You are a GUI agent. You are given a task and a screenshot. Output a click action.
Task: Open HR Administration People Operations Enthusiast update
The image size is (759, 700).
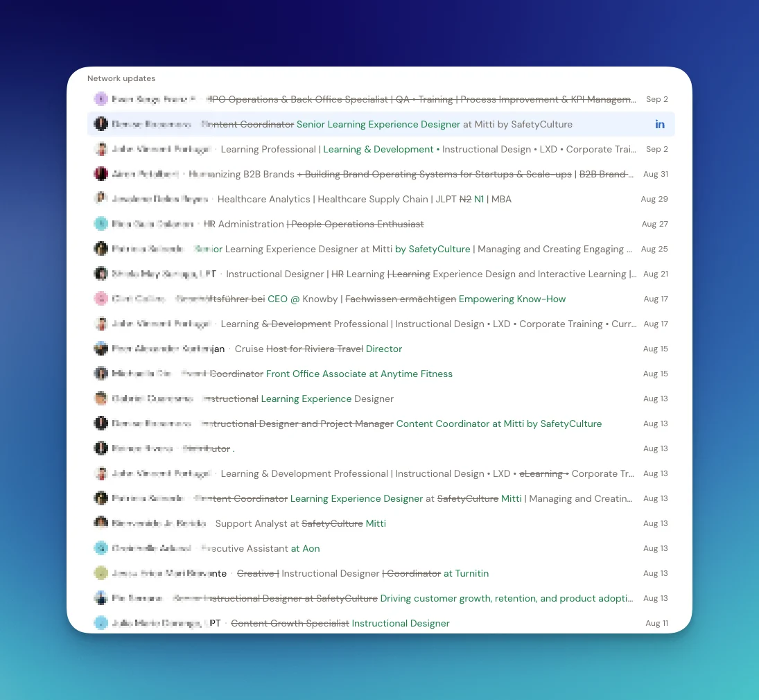click(x=381, y=224)
